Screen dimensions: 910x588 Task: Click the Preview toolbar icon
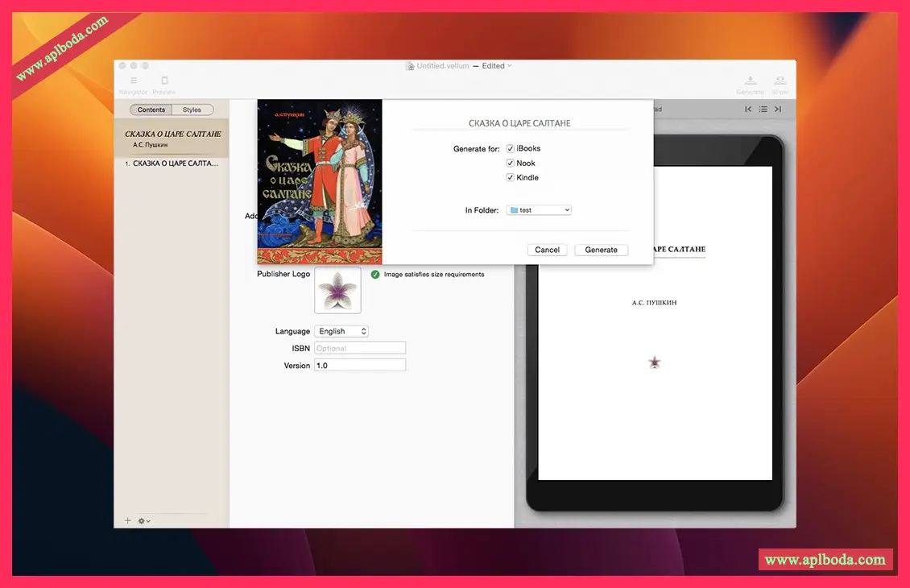(x=164, y=81)
